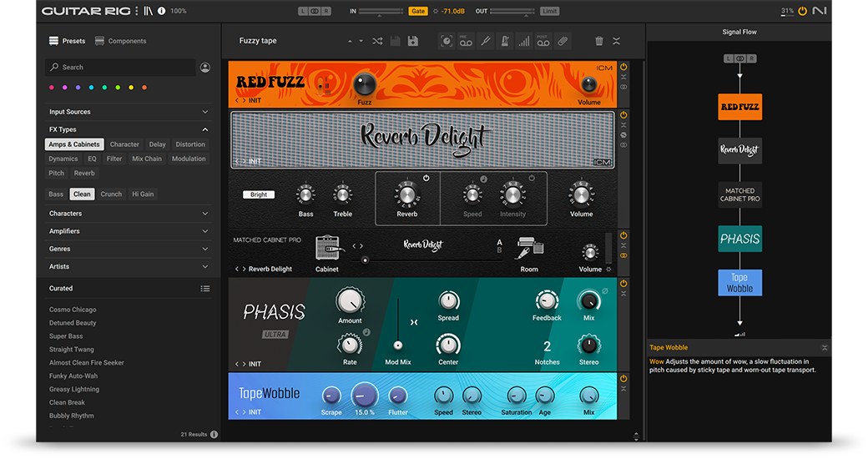The width and height of the screenshot is (868, 459).
Task: Click the info icon next to Guitar Rig logo
Action: (162, 11)
